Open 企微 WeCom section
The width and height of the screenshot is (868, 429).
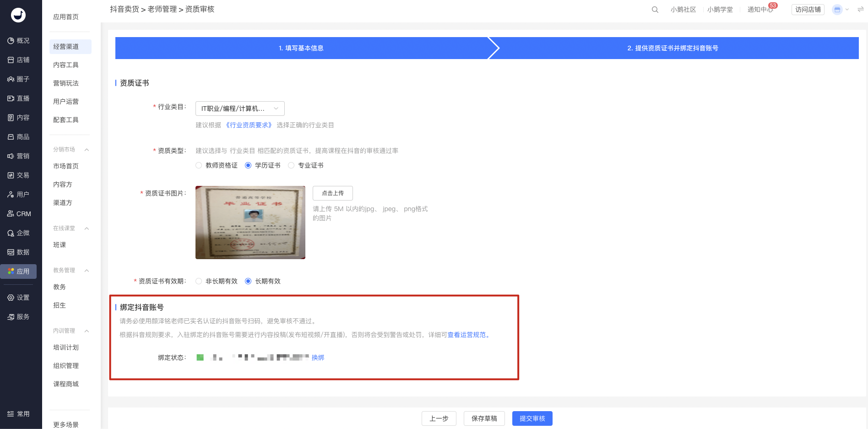click(18, 233)
